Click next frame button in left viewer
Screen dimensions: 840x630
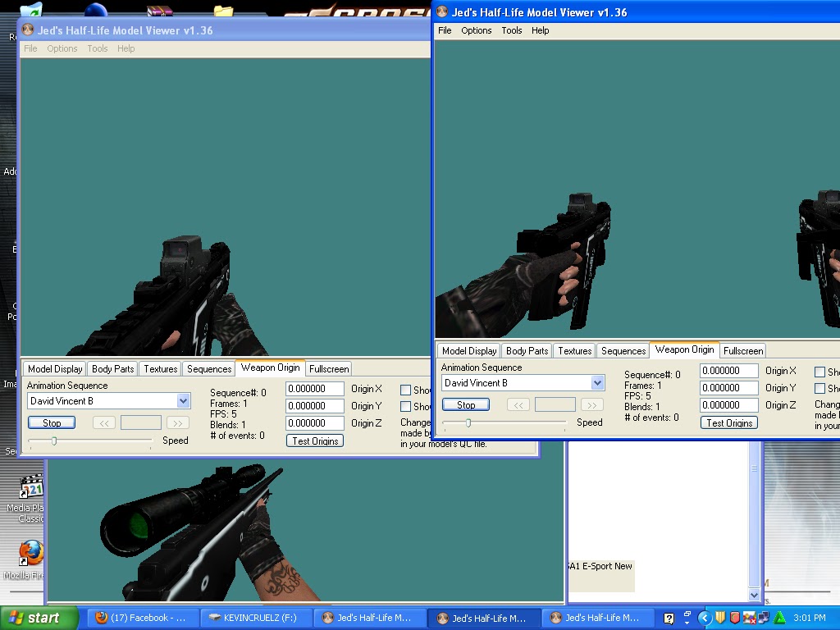[x=178, y=423]
